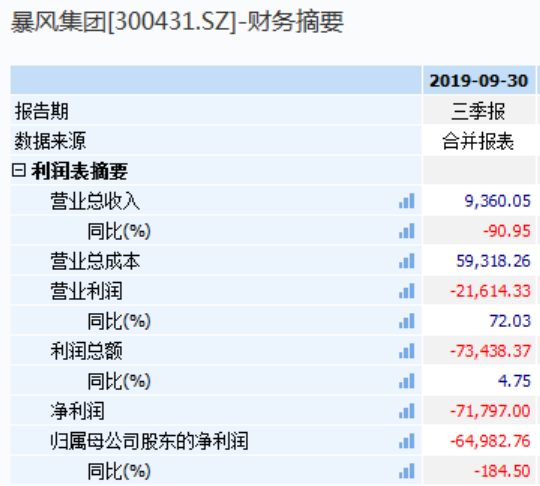Open the 同比(%) chart icon under 利润总额
This screenshot has width=540, height=486.
coord(407,381)
